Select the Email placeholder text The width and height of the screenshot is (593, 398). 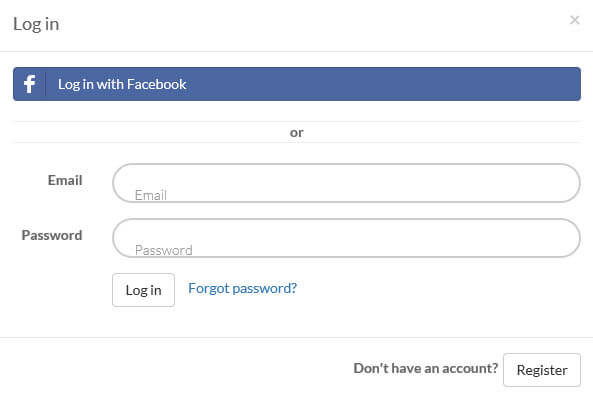coord(151,195)
